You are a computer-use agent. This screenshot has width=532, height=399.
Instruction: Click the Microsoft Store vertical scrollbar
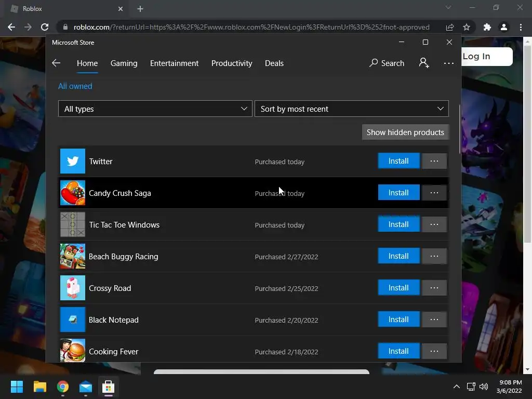(460, 129)
